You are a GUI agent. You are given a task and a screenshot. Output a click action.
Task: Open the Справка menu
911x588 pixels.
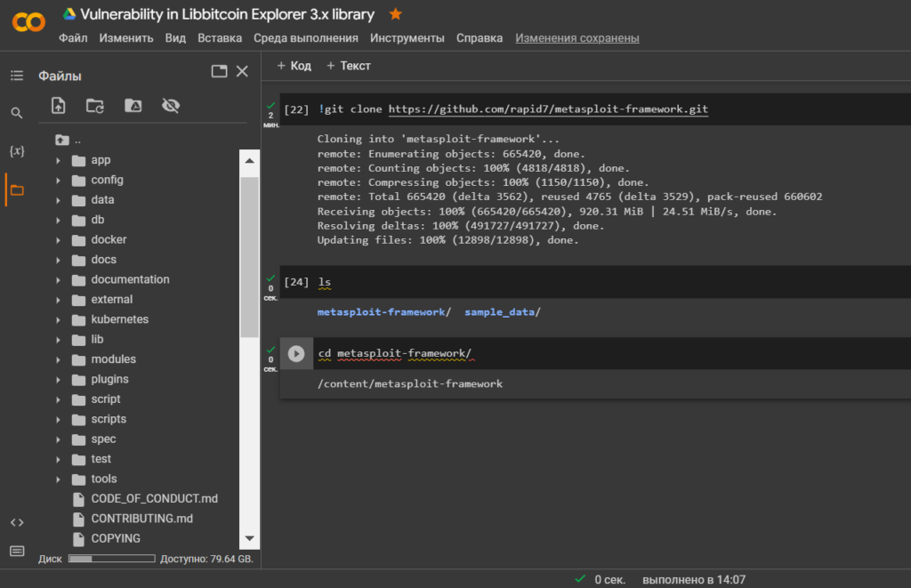[480, 37]
